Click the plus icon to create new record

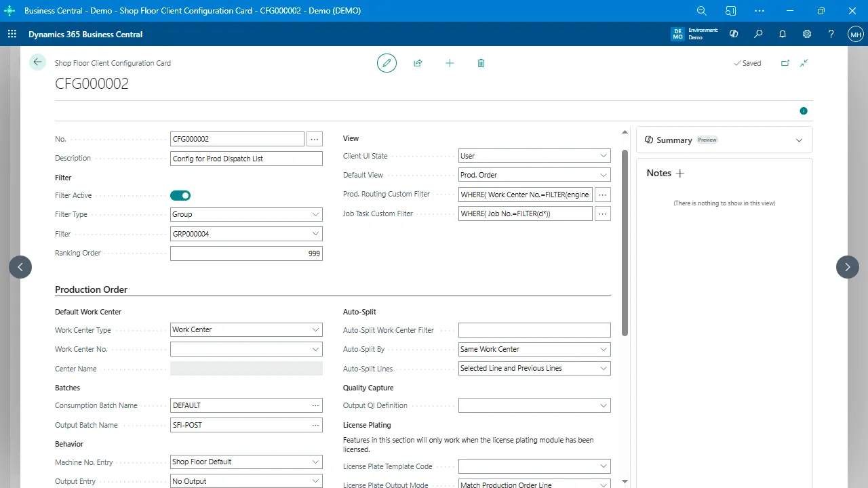click(450, 63)
